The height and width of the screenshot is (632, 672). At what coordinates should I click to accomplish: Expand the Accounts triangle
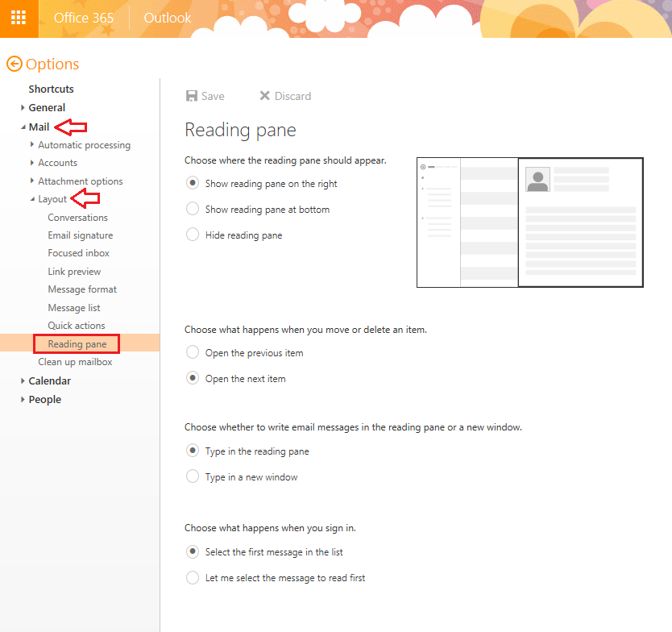tap(32, 163)
